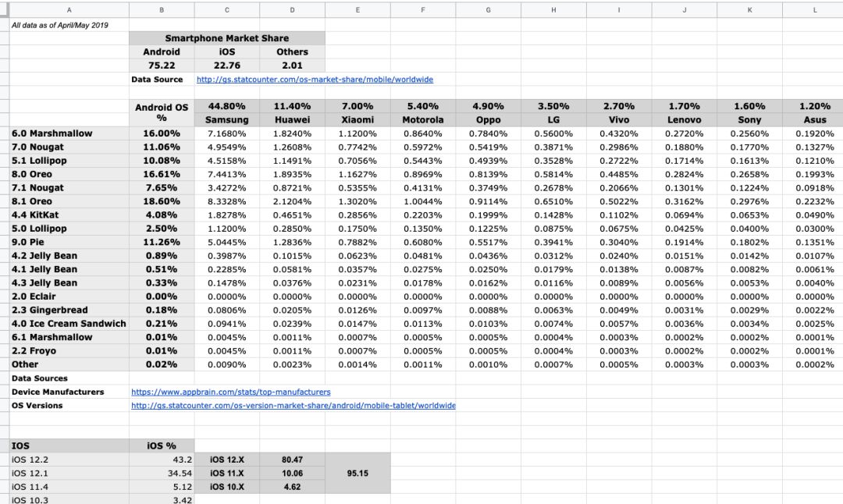Select the 4.0 Ice Cream Sandwich row label
The width and height of the screenshot is (843, 504).
[x=69, y=324]
